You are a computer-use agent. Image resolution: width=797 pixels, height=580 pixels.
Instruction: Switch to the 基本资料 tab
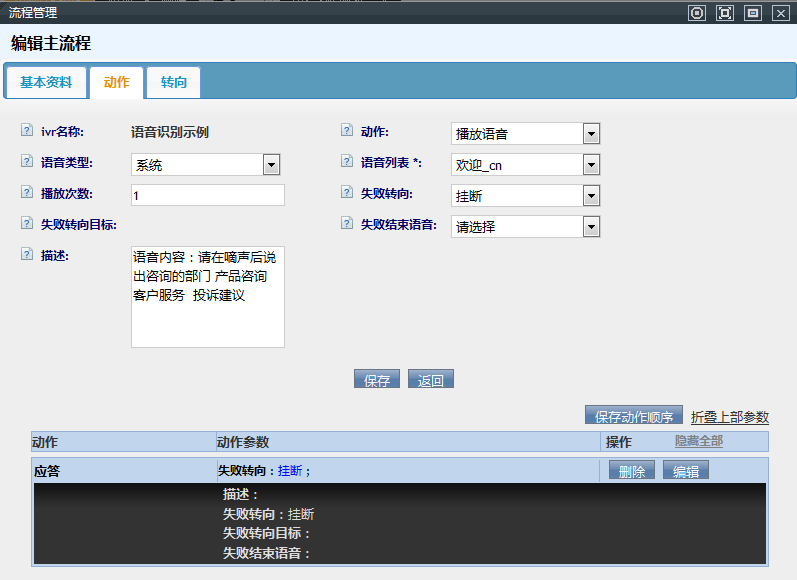tap(46, 83)
